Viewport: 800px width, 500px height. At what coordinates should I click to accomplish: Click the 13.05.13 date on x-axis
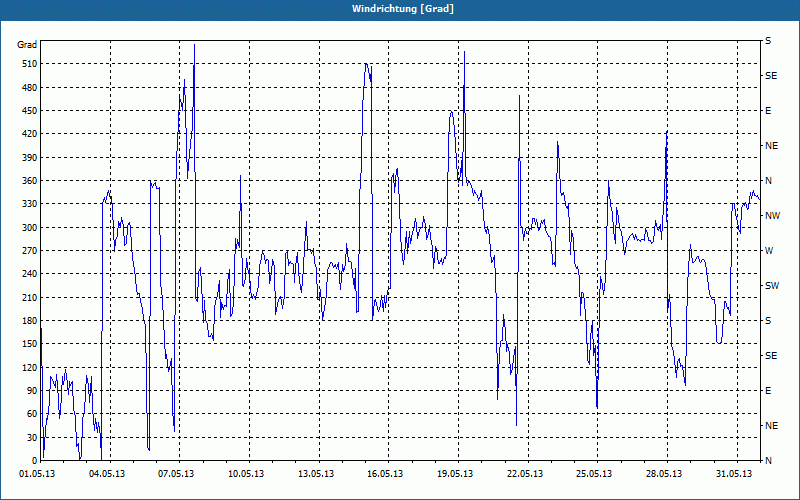316,474
